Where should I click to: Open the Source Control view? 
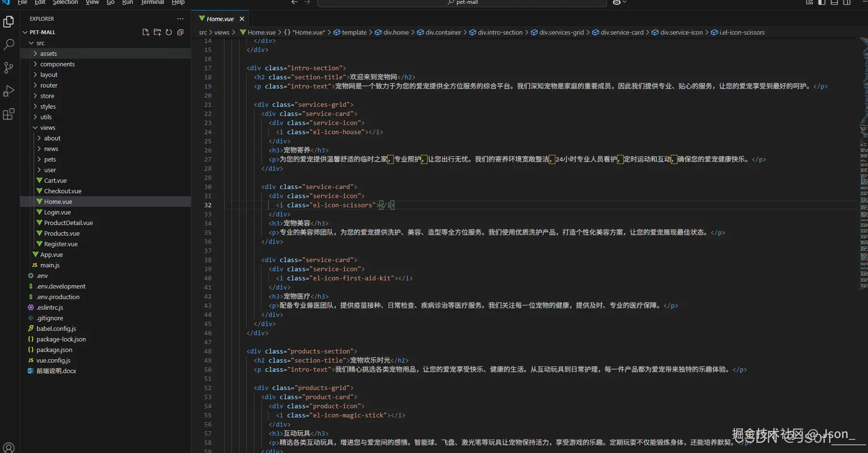9,68
